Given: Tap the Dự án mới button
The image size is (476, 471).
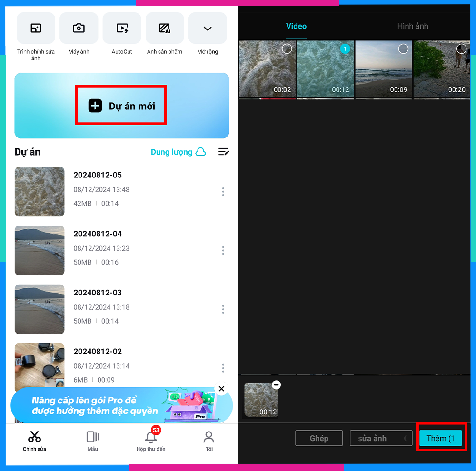Looking at the screenshot, I should [x=121, y=105].
